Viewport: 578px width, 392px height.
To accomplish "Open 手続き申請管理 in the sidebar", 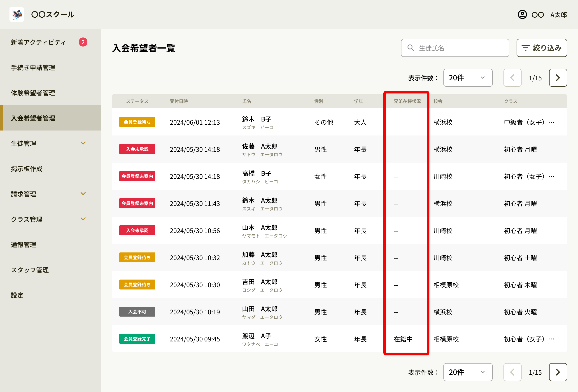I will [x=51, y=68].
